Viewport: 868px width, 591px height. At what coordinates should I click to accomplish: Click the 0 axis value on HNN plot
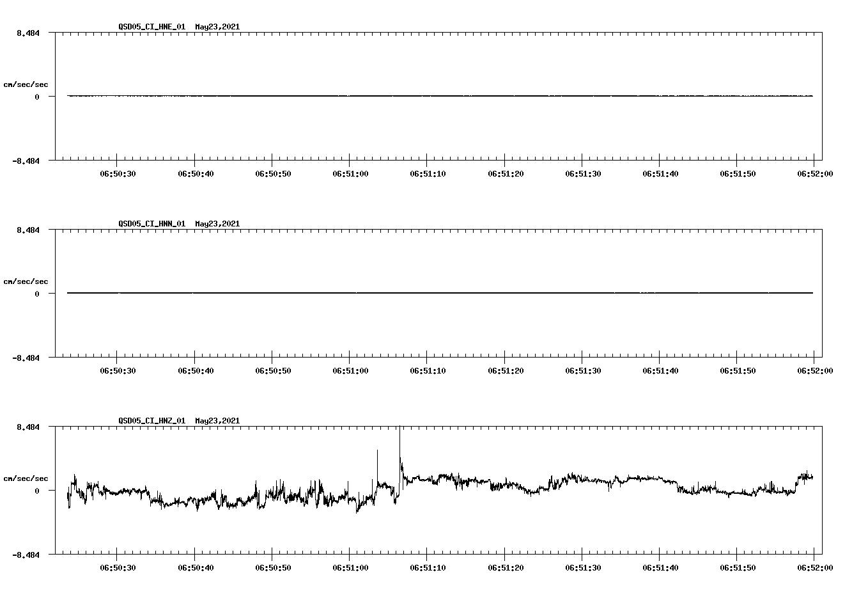point(37,294)
